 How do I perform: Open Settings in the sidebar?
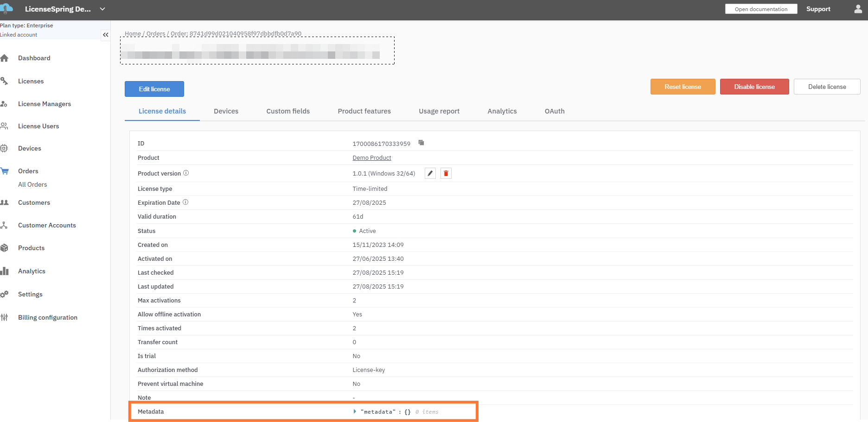[x=30, y=294]
